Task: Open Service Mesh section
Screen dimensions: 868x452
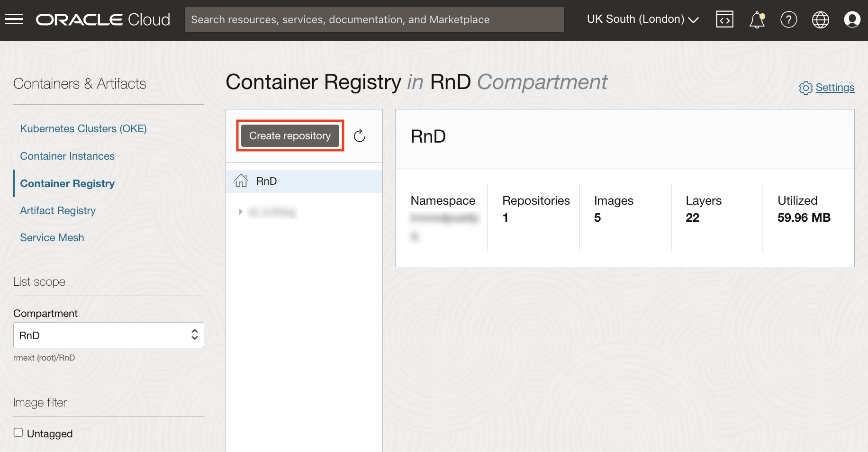Action: pyautogui.click(x=52, y=238)
